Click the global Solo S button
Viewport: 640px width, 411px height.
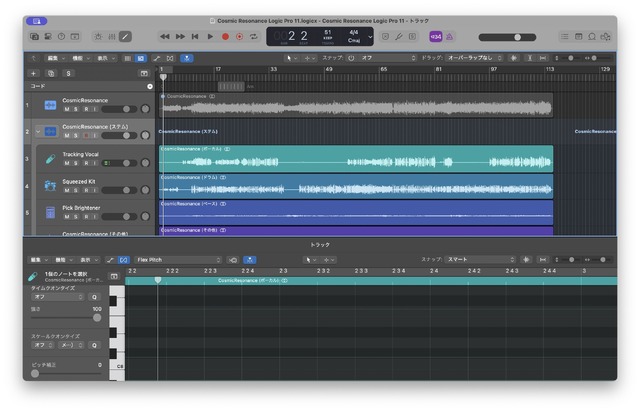click(69, 73)
